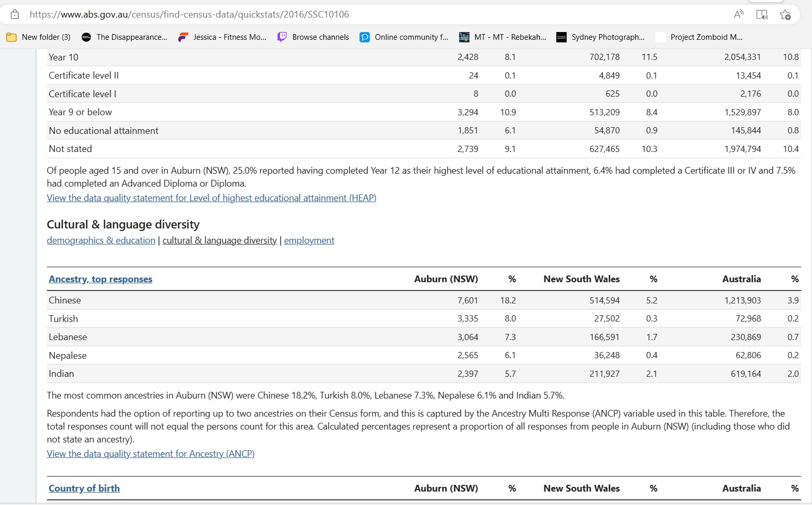Select the Turkish ancestry row label
The image size is (812, 505).
click(x=63, y=319)
